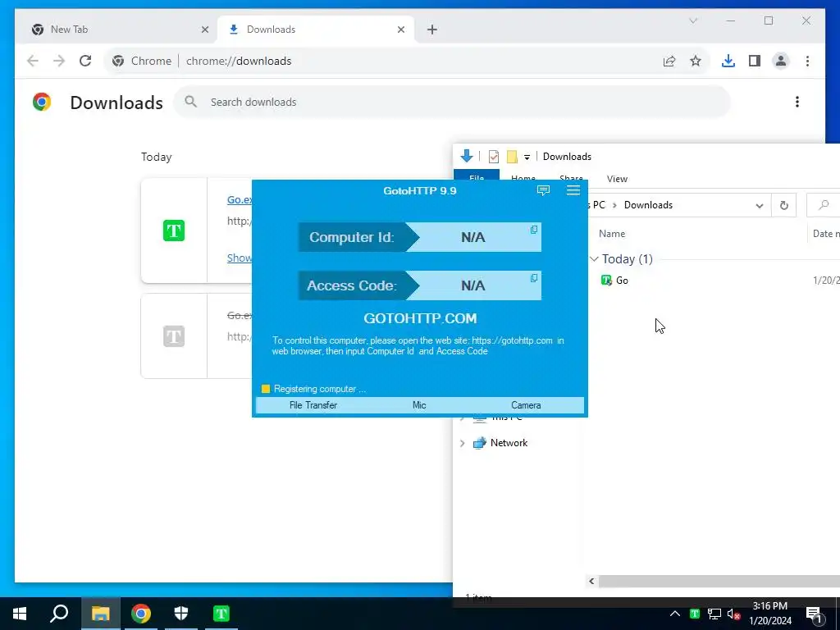Click the Mic option in GotoHTTP

point(419,405)
